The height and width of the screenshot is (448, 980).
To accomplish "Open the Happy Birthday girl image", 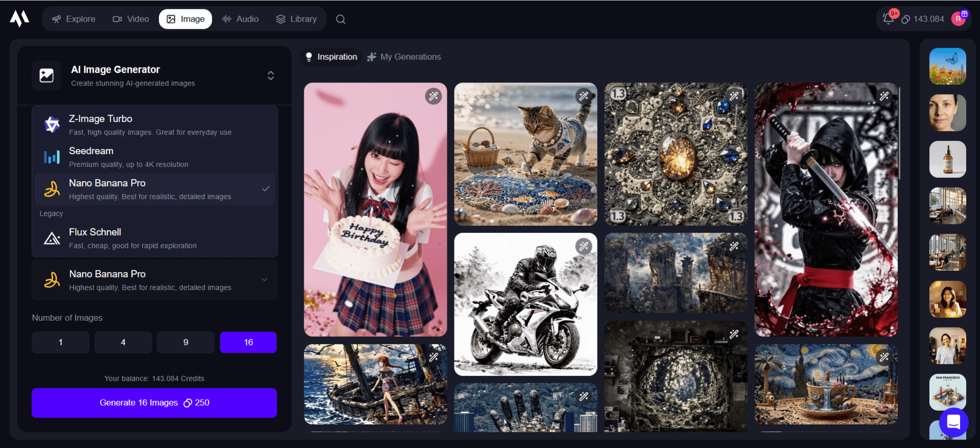I will (x=375, y=209).
